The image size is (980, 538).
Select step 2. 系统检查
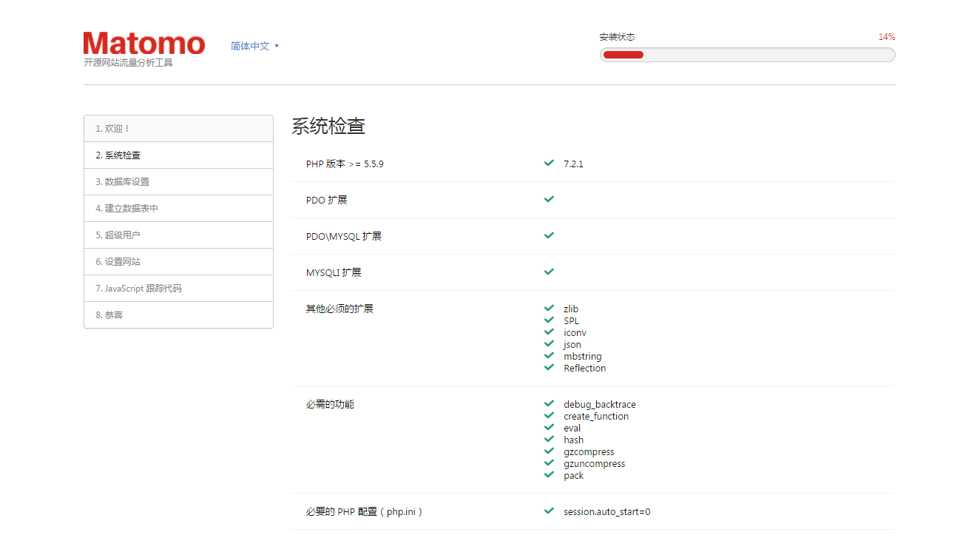[178, 155]
